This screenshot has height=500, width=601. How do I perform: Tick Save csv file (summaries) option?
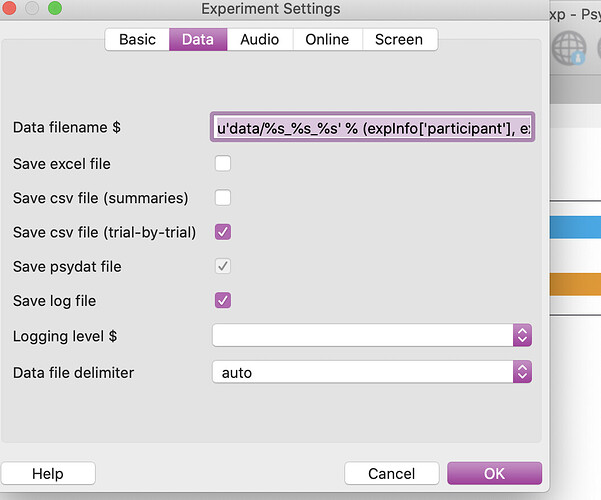point(223,197)
